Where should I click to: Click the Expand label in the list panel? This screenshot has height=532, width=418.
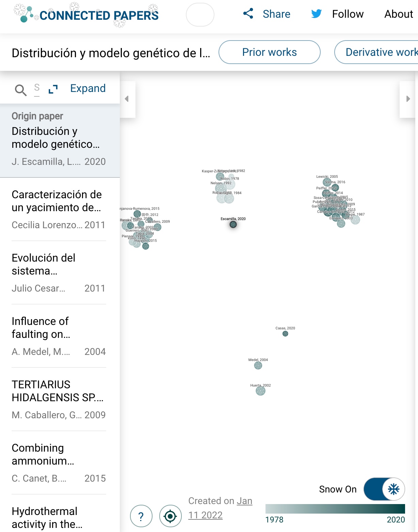pyautogui.click(x=88, y=89)
